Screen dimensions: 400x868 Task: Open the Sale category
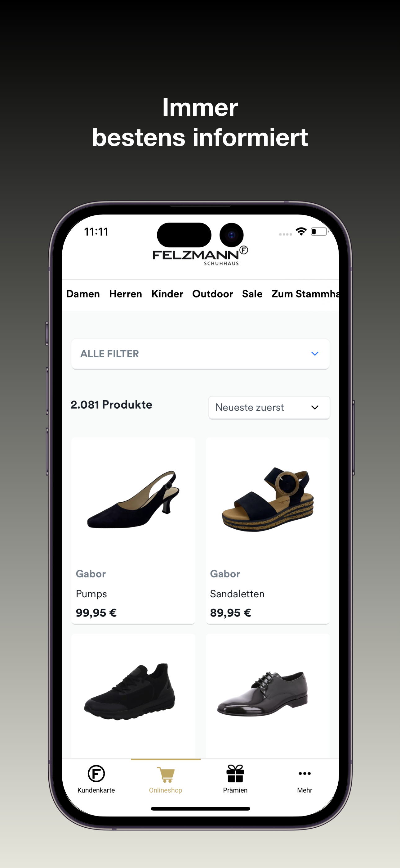coord(252,294)
